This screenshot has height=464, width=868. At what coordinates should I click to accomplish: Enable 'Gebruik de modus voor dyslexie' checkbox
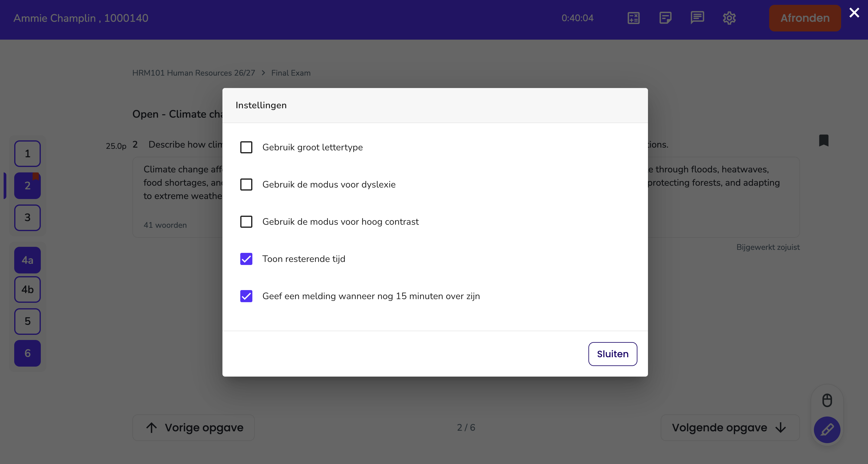click(246, 185)
